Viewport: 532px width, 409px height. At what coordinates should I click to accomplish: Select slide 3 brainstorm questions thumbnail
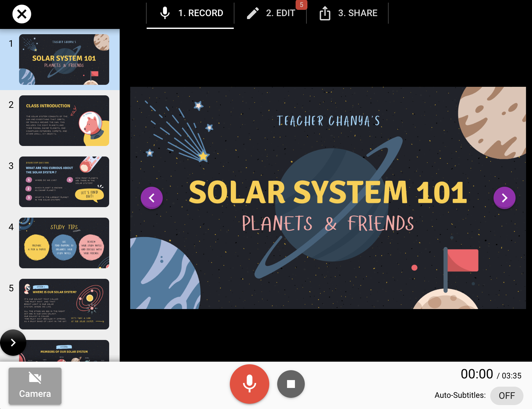[x=64, y=182]
